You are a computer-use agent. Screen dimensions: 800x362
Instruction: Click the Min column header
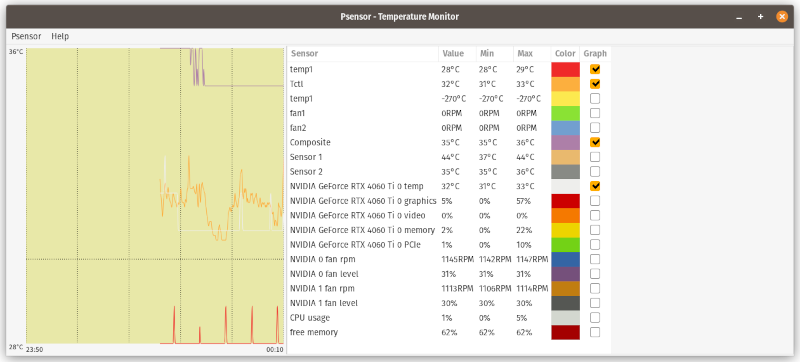tap(487, 54)
